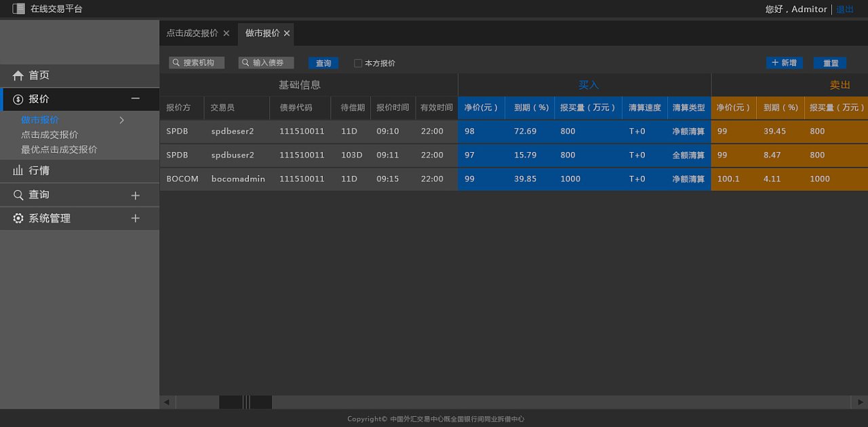Open 点击成交报价 in the sidebar
868x427 pixels.
coord(50,135)
